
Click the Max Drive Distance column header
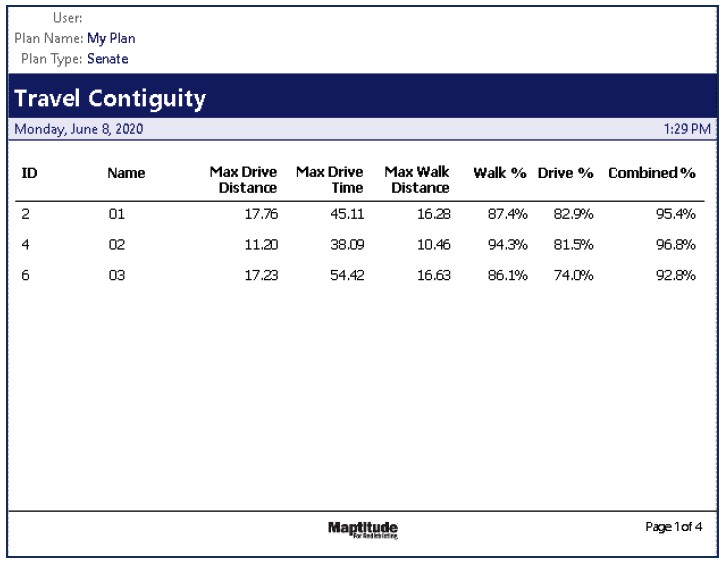(243, 180)
